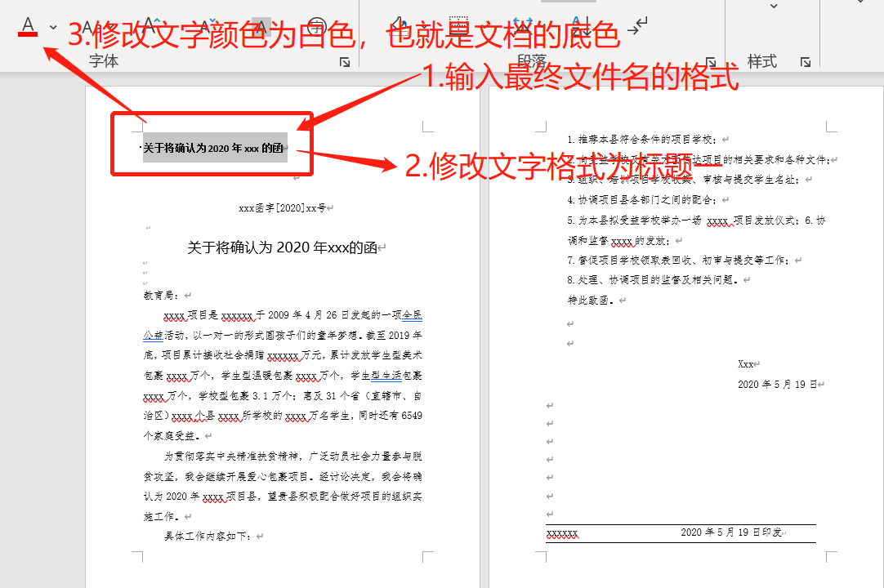The width and height of the screenshot is (884, 588).
Task: Click the shrink font size icon
Action: click(207, 25)
